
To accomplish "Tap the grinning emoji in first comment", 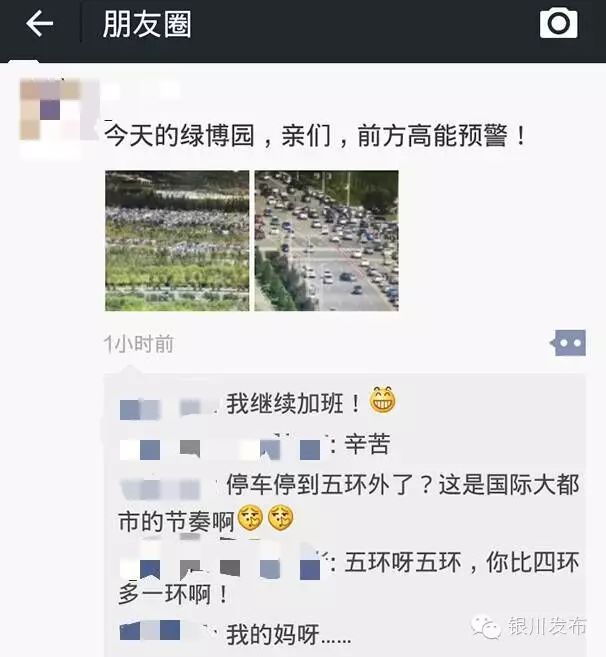I will point(382,400).
